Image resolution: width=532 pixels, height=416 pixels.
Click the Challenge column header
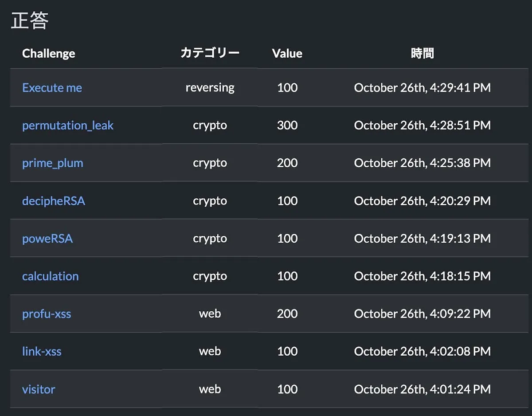pos(49,54)
